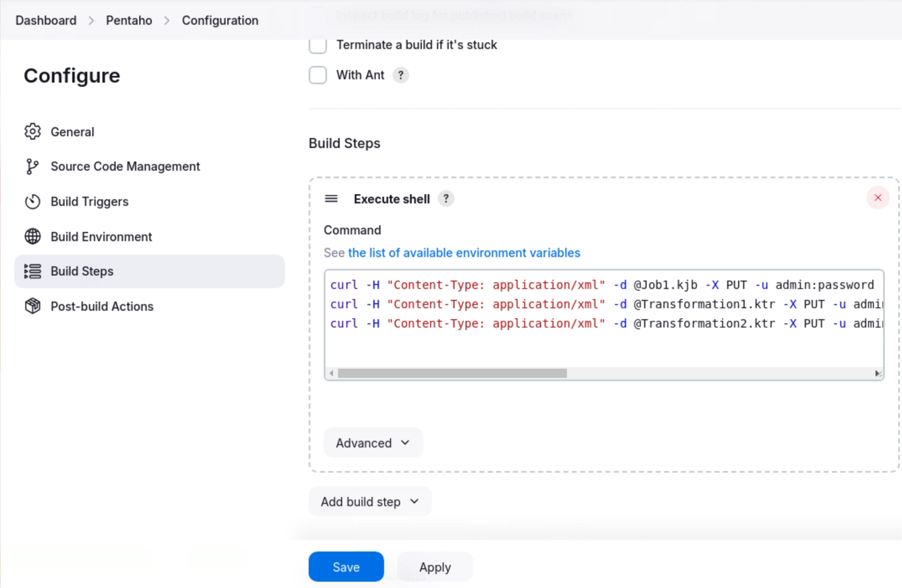The height and width of the screenshot is (588, 902).
Task: Click the Post-build Actions package icon
Action: click(32, 306)
